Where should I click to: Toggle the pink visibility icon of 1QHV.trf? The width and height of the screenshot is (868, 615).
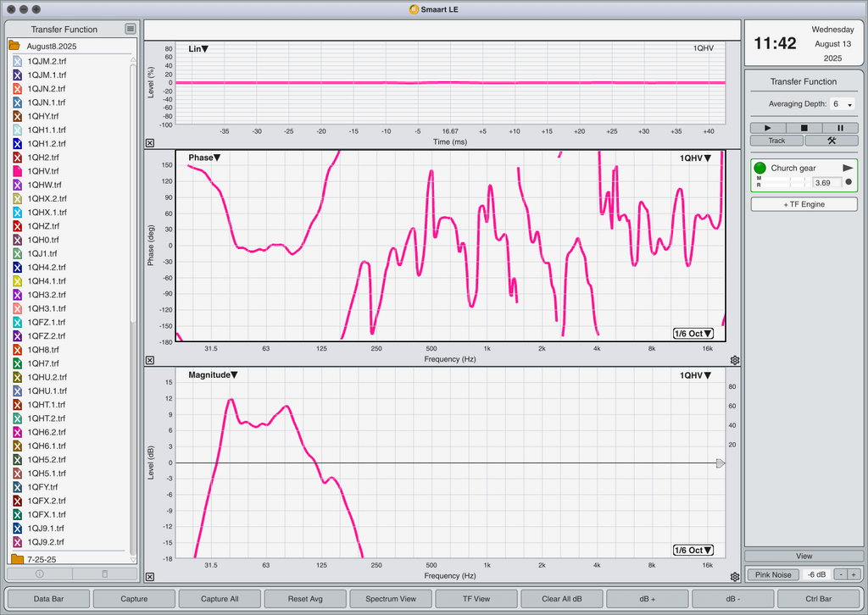tap(17, 171)
